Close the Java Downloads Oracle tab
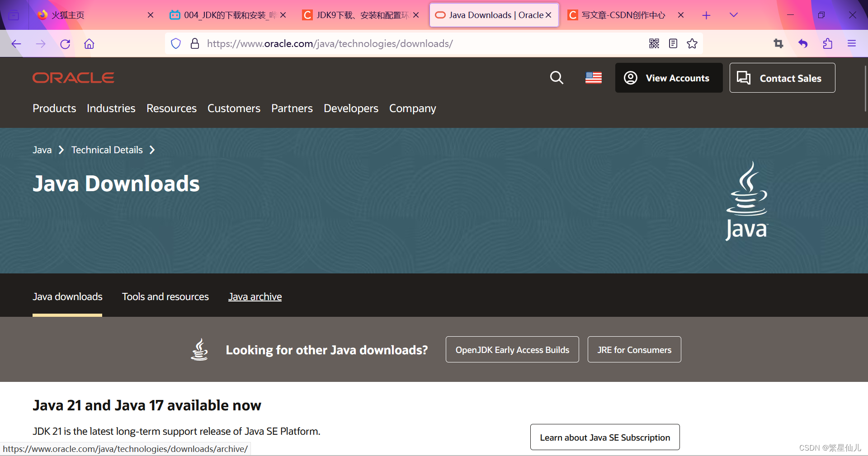The image size is (868, 456). [548, 15]
